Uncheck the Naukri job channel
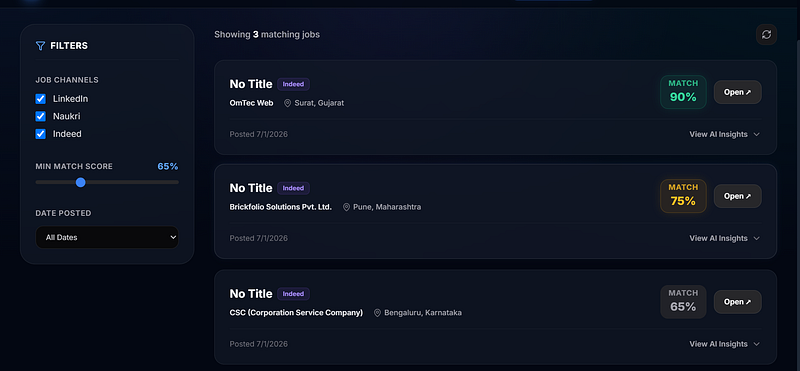The height and width of the screenshot is (371, 800). coord(40,116)
